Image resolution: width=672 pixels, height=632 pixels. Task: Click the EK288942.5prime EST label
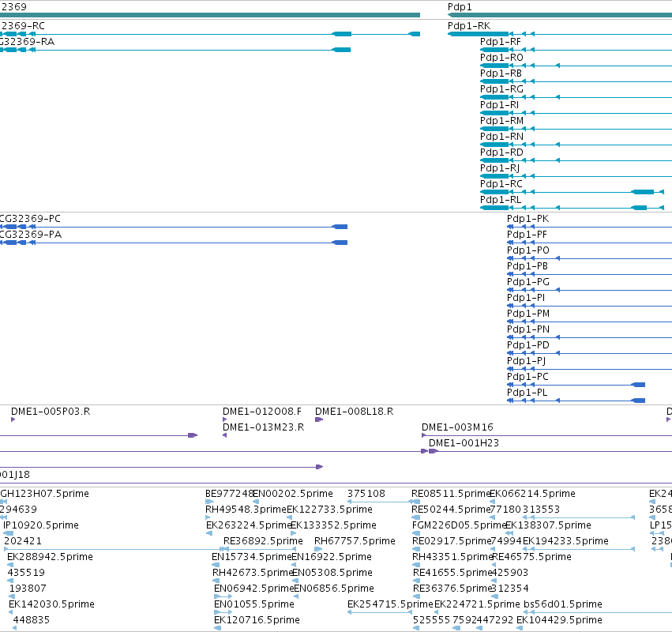50,557
